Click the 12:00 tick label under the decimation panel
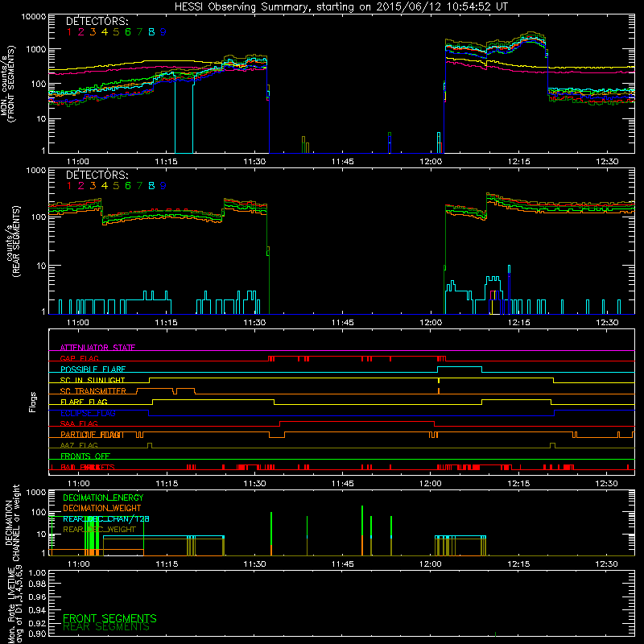644x644 pixels. coord(431,564)
